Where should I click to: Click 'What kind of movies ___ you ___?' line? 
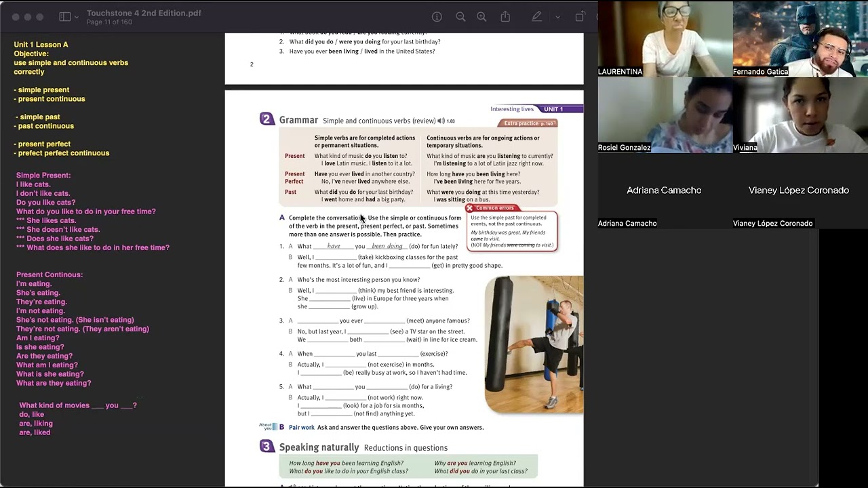[x=78, y=405]
